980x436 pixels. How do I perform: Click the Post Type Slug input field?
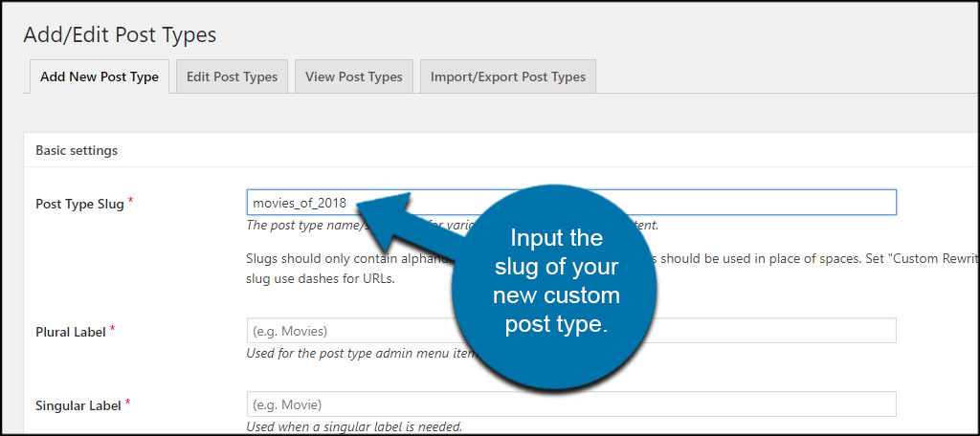point(571,203)
